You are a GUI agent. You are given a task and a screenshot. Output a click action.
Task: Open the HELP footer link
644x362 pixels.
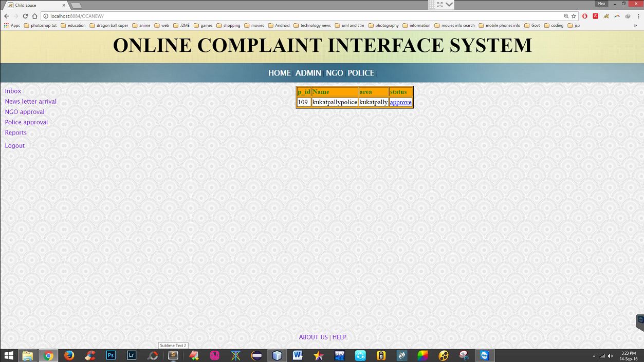[x=339, y=337]
